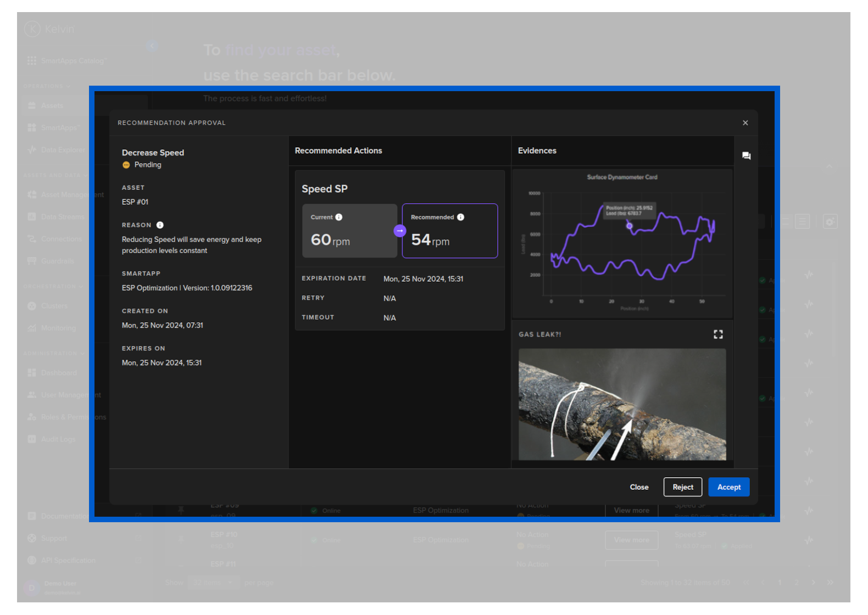The height and width of the screenshot is (615, 868).
Task: Expand the Gas Leak image to fullscreen
Action: click(718, 334)
